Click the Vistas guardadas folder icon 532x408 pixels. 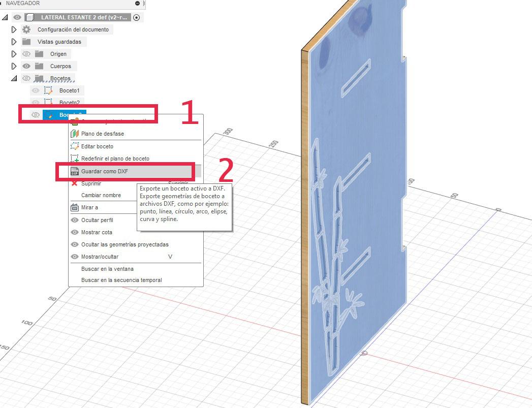point(26,42)
